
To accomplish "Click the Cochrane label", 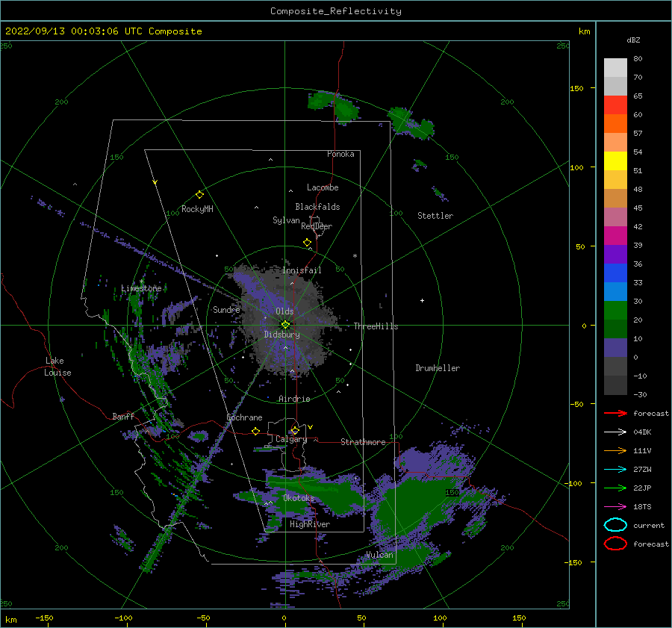I will click(x=244, y=417).
